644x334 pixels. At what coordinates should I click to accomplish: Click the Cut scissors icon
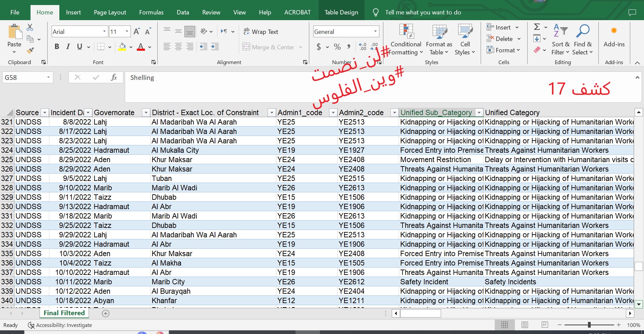click(30, 27)
